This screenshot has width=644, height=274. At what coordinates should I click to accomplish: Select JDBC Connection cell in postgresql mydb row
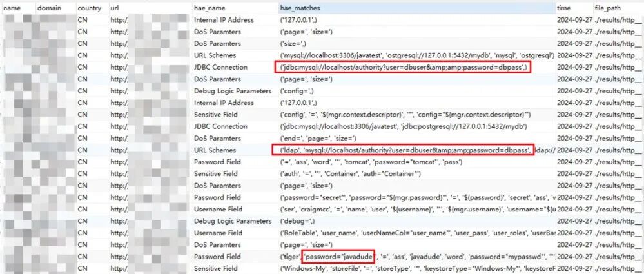[235, 126]
